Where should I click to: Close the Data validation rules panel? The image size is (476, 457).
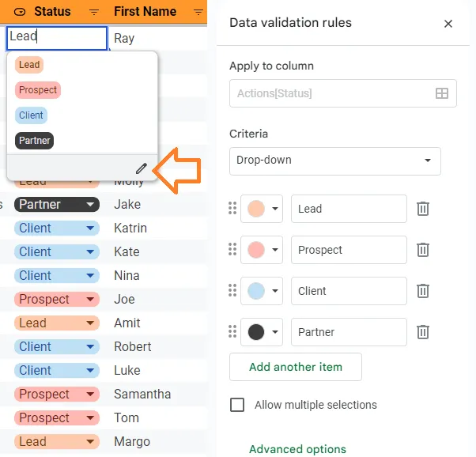[x=448, y=24]
